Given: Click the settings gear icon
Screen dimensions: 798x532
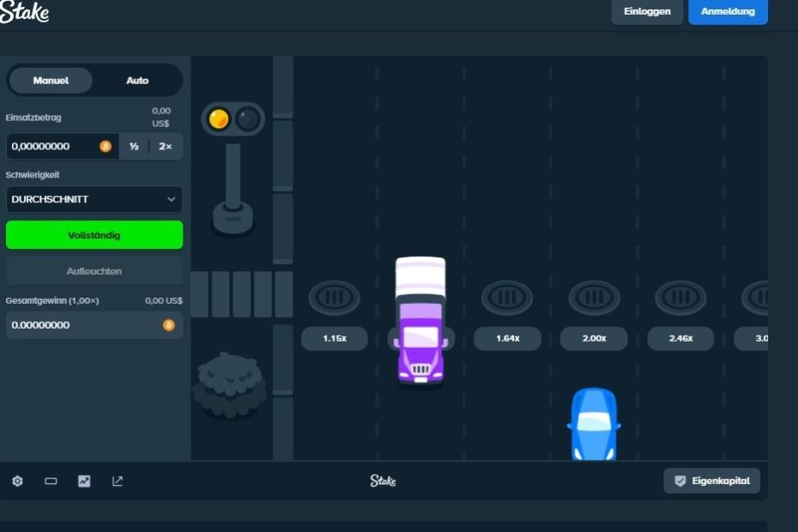Looking at the screenshot, I should (17, 481).
